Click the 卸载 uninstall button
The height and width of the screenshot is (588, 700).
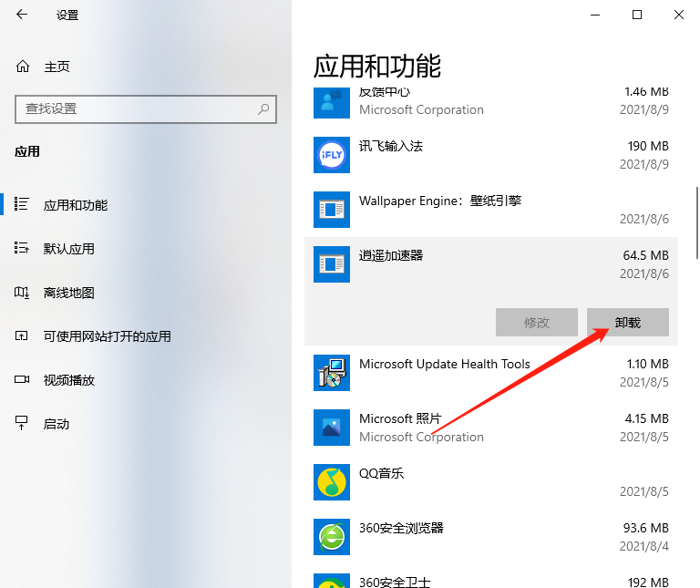[x=628, y=322]
